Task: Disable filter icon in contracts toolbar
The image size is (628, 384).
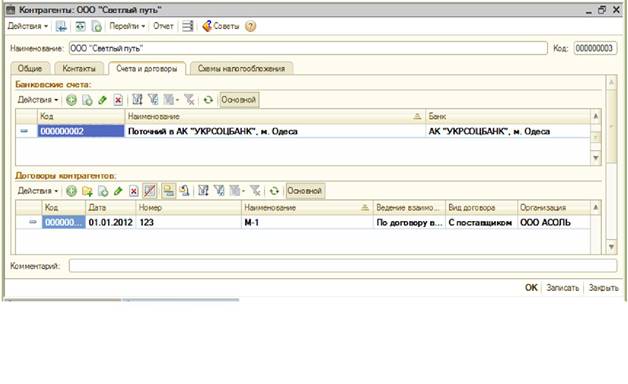Action: coord(255,191)
